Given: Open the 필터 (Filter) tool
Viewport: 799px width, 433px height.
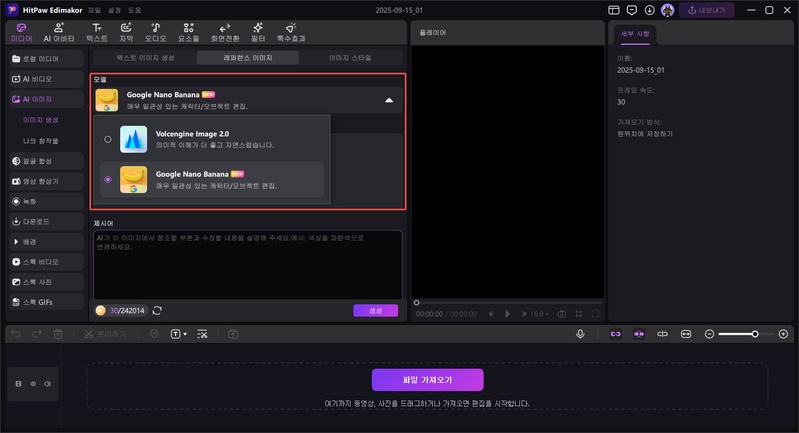Looking at the screenshot, I should (x=258, y=32).
